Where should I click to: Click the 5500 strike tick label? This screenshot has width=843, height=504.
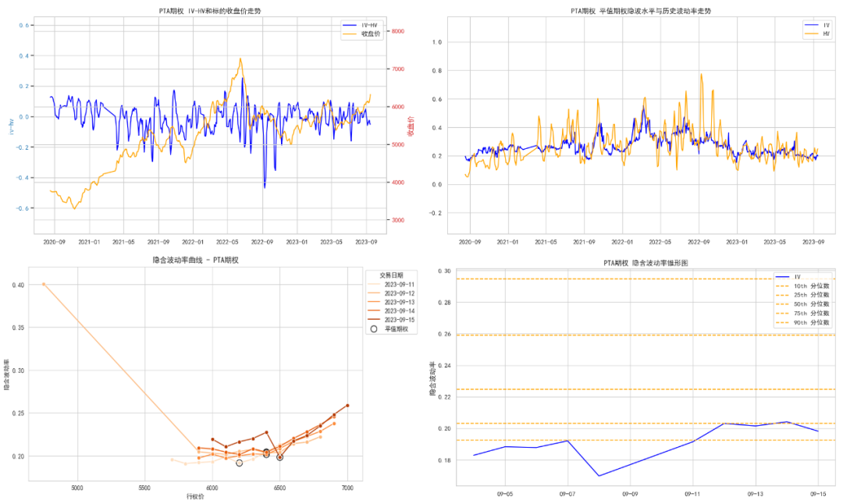(x=144, y=488)
